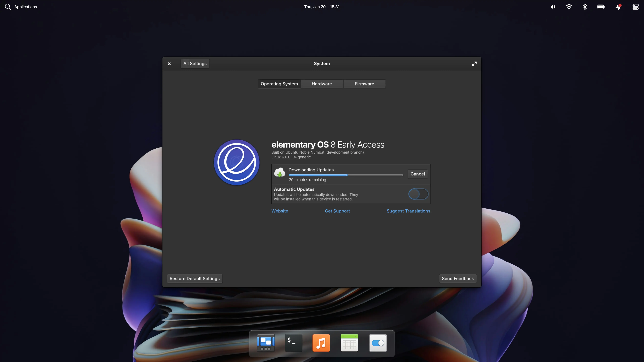The image size is (644, 362).
Task: Launch Terminal from the dock
Action: point(294,343)
